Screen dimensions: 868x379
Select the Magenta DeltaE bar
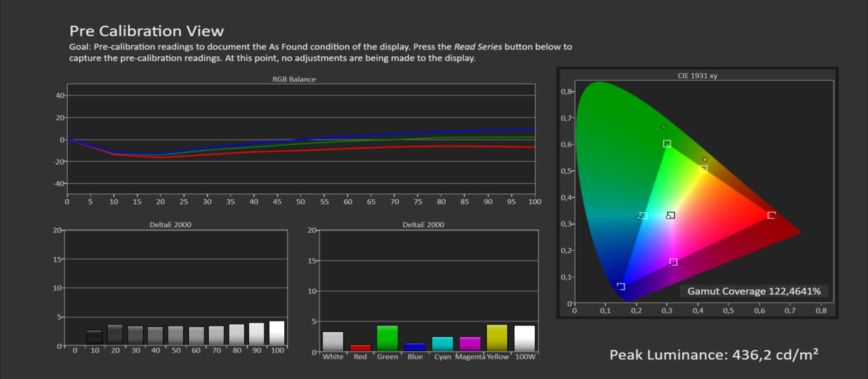click(469, 344)
